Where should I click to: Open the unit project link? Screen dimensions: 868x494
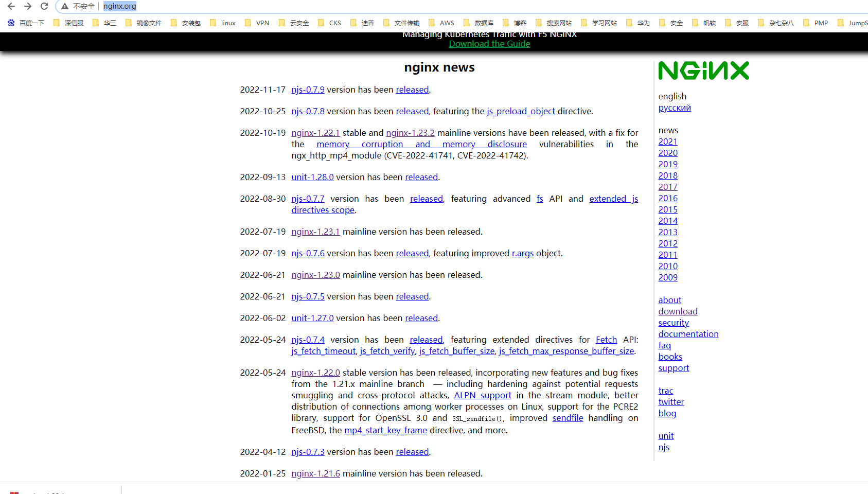(x=666, y=436)
